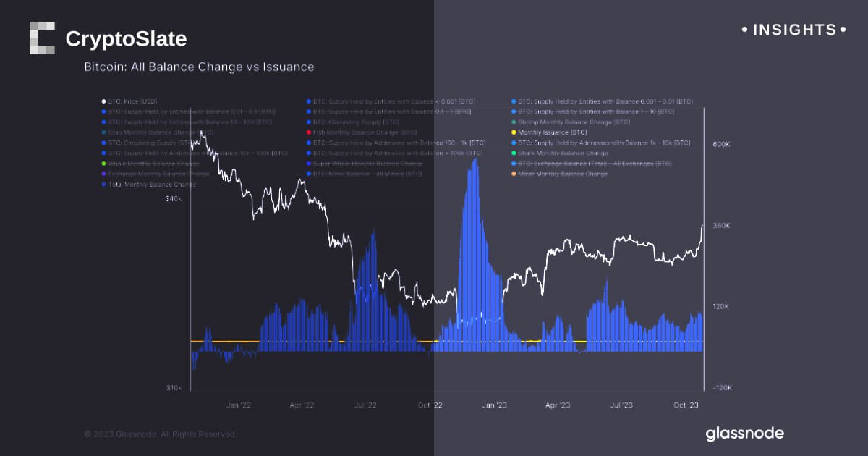
Task: Click the Oct '22 label on time axis
Action: tap(430, 405)
